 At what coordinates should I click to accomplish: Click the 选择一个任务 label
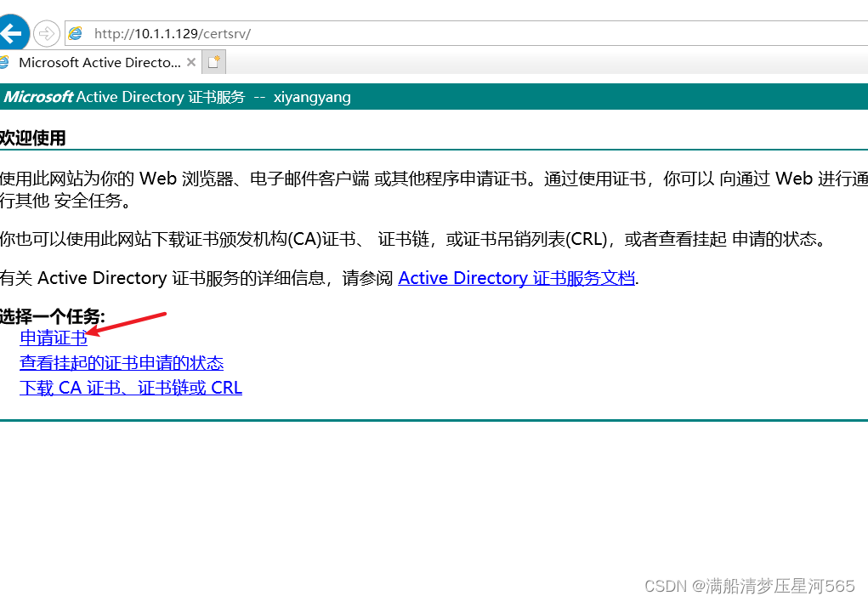coord(52,317)
